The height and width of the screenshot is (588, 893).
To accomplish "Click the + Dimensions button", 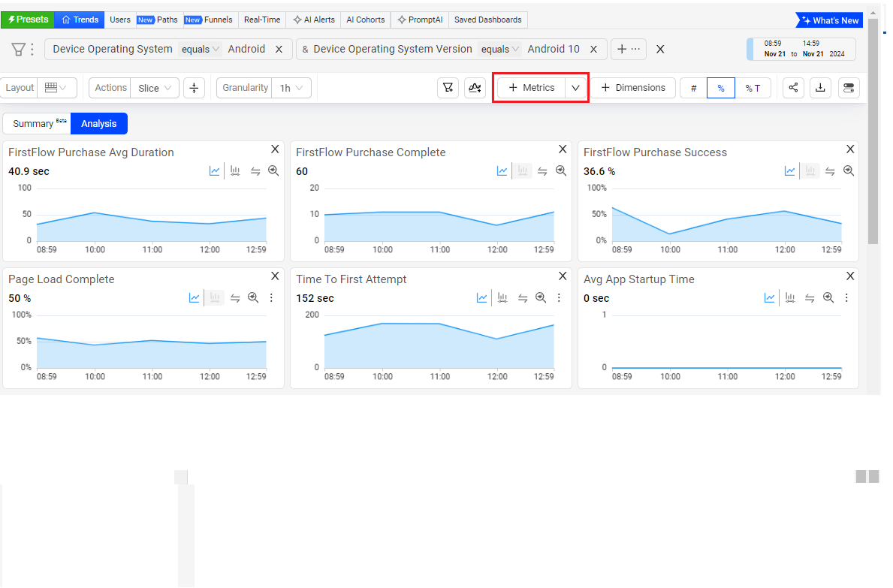I will point(633,88).
